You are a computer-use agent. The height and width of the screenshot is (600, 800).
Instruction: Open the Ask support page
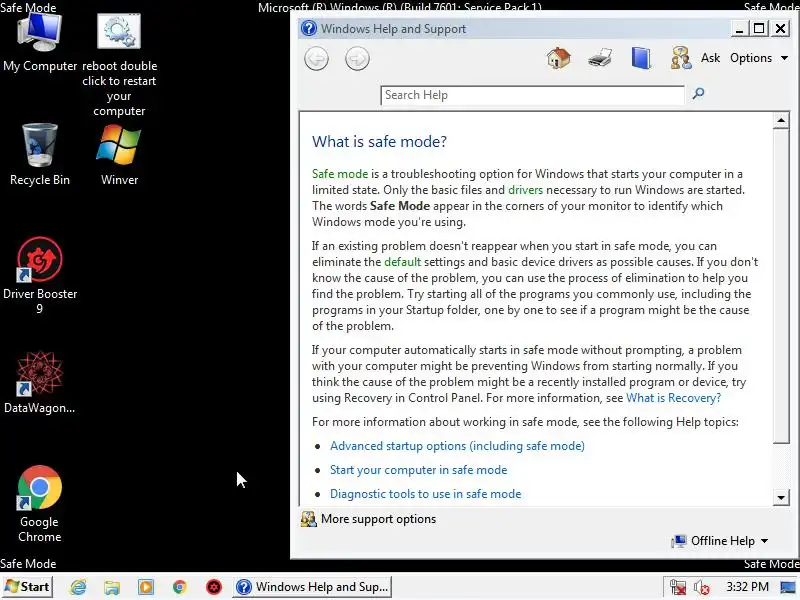710,58
